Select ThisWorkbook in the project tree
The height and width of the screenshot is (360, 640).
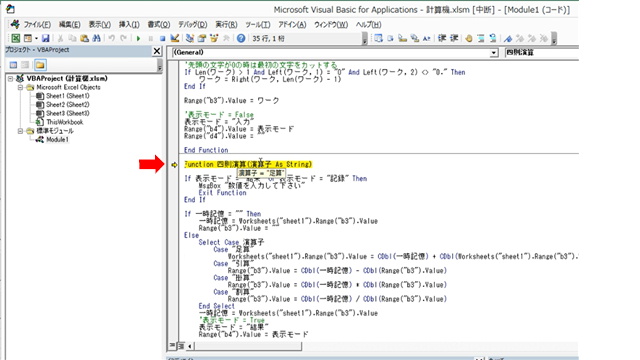click(64, 122)
